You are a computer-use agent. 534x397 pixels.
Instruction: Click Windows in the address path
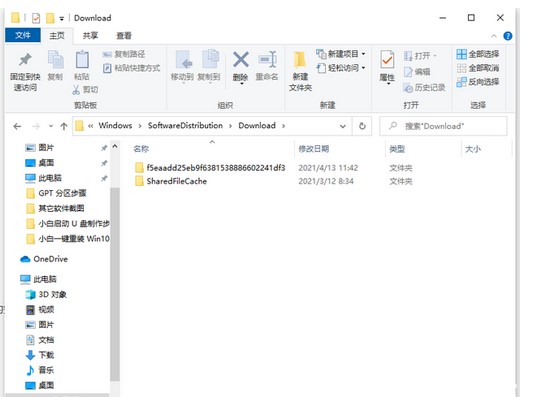(115, 126)
